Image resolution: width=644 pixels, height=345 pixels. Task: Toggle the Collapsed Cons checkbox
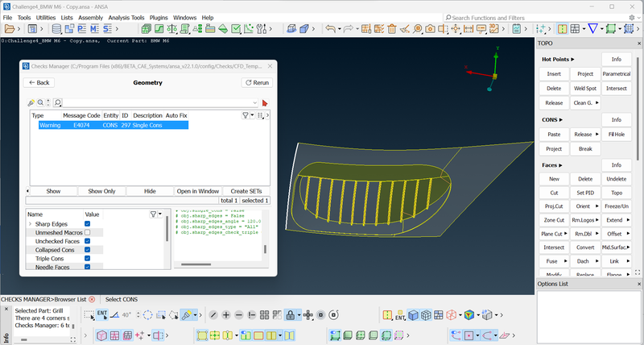point(87,250)
